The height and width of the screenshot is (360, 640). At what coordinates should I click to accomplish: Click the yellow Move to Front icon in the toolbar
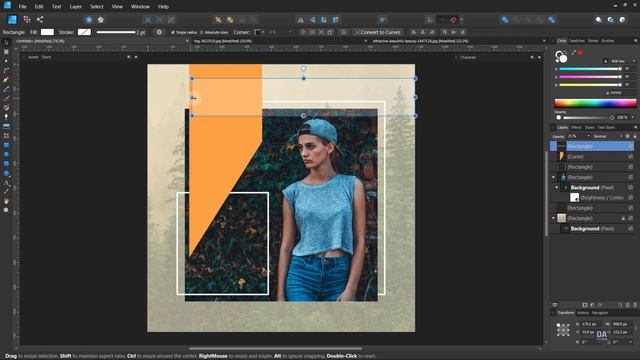pos(230,20)
